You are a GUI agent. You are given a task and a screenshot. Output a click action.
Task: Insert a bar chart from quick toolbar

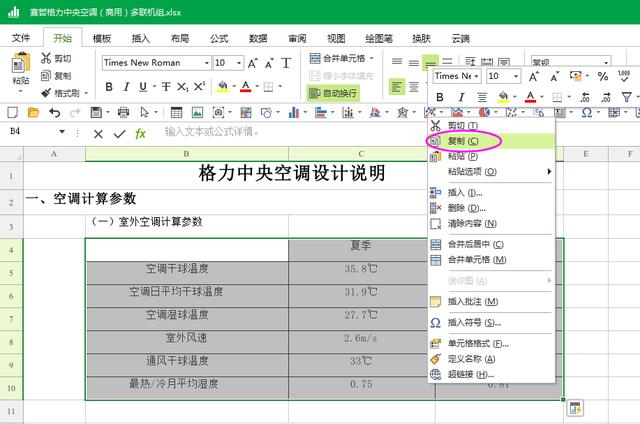tap(321, 112)
